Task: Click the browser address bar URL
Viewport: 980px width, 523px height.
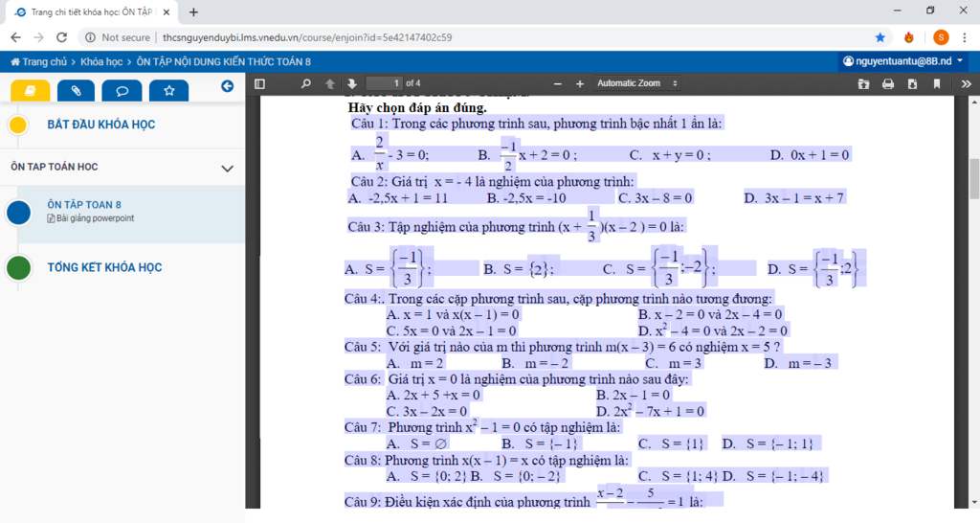Action: [x=307, y=37]
